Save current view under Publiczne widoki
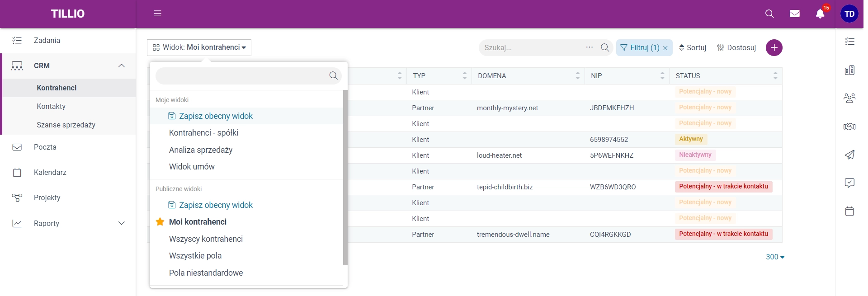The image size is (868, 296). click(x=210, y=205)
